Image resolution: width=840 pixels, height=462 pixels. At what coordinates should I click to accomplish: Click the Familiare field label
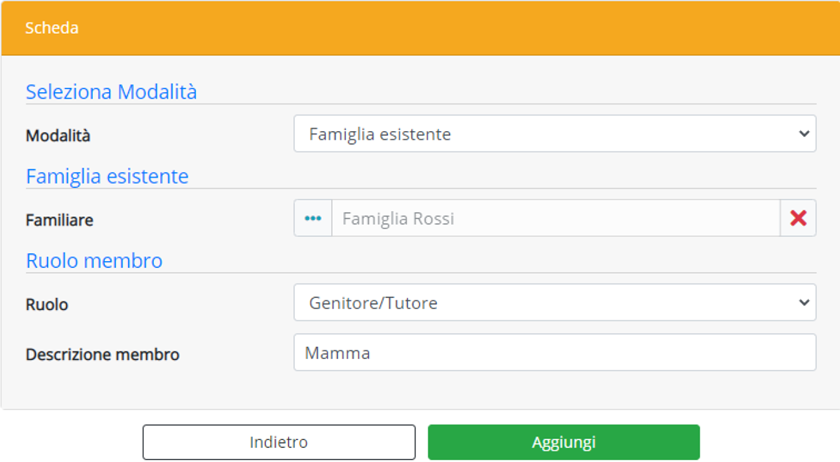point(60,220)
